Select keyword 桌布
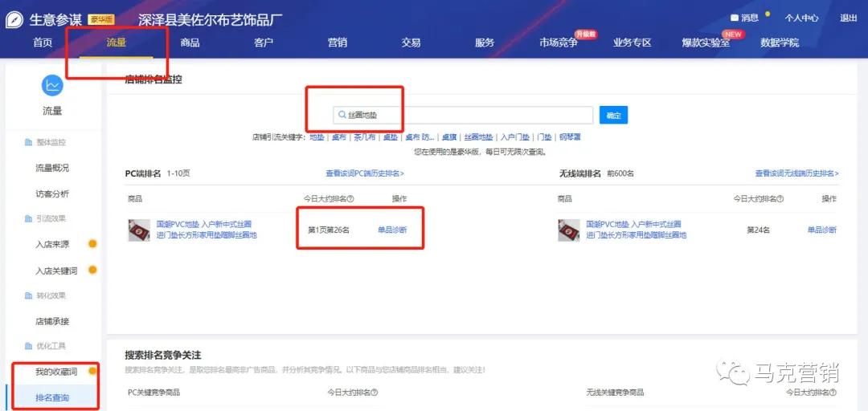Screen dimensions: 868x411 339,136
